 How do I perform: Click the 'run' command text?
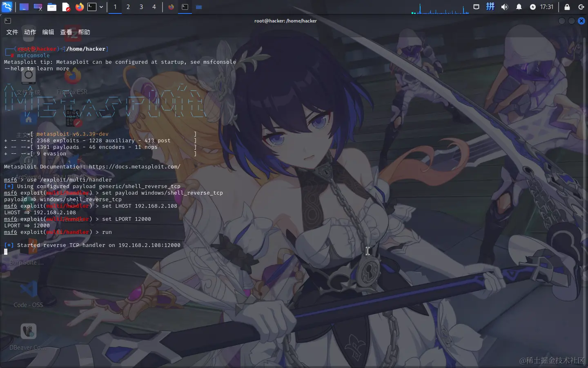point(107,232)
